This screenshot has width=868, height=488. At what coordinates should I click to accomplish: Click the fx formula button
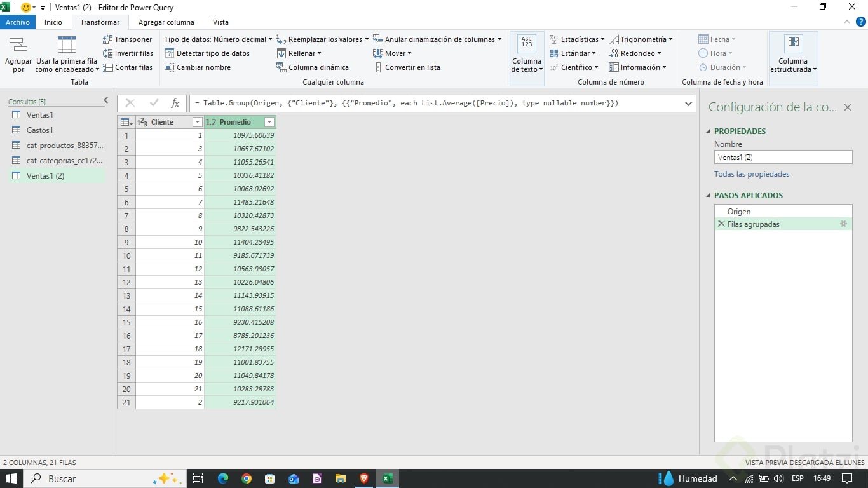click(x=175, y=103)
